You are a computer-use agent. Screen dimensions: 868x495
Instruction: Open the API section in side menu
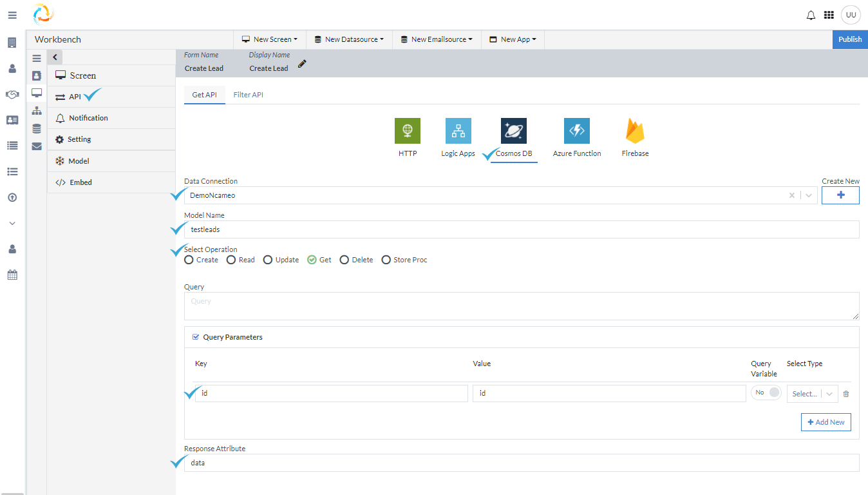tap(111, 97)
